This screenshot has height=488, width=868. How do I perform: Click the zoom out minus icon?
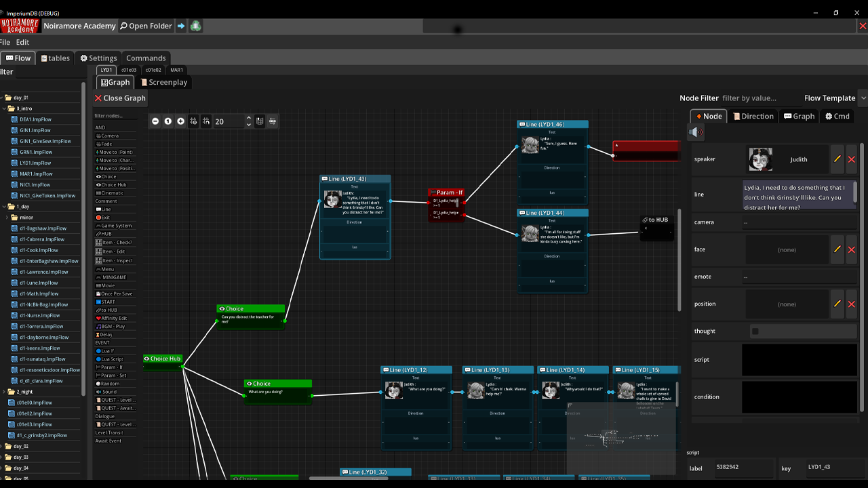(x=155, y=121)
